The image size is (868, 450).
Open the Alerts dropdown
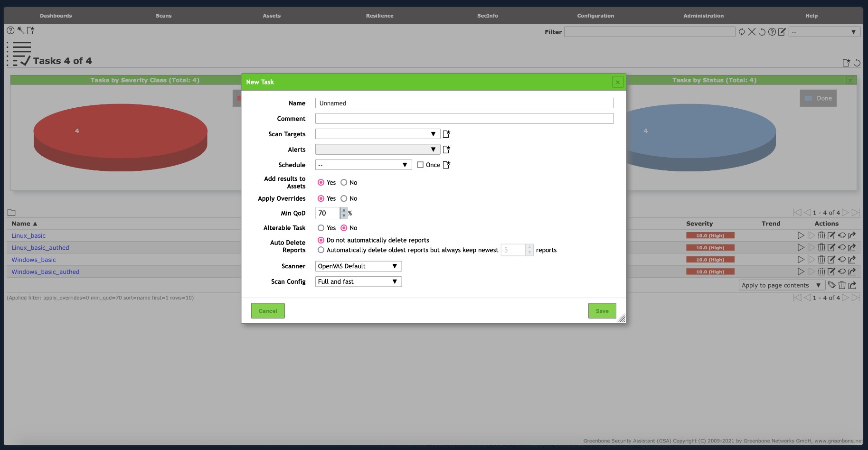[377, 149]
